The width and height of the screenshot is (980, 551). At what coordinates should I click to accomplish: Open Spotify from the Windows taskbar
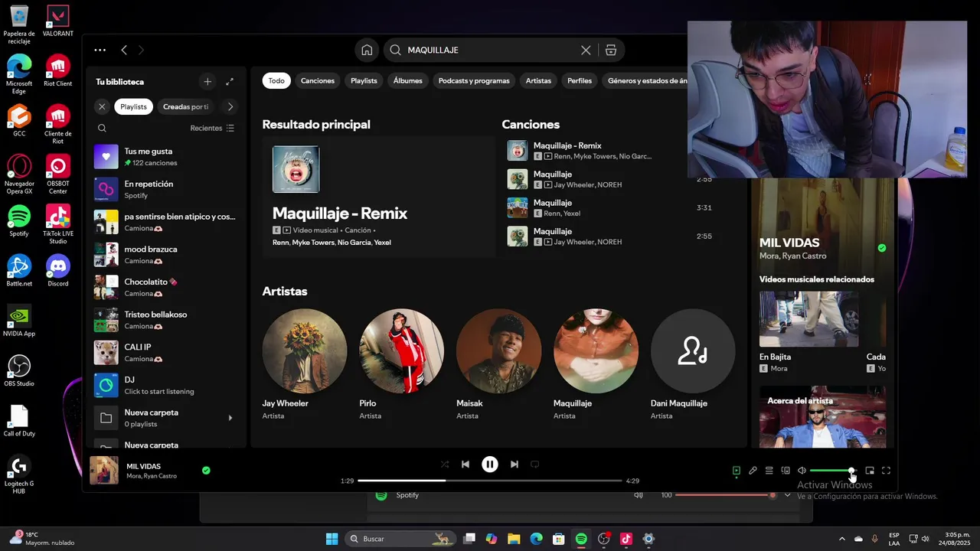tap(581, 539)
